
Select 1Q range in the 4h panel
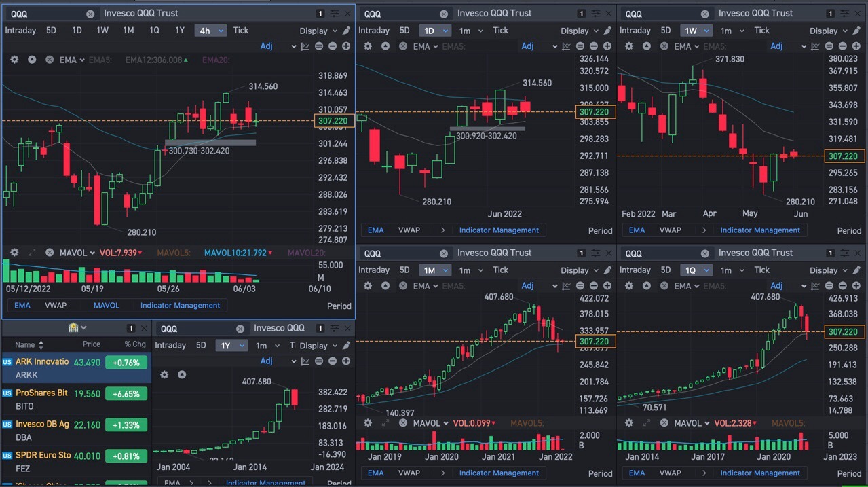154,31
